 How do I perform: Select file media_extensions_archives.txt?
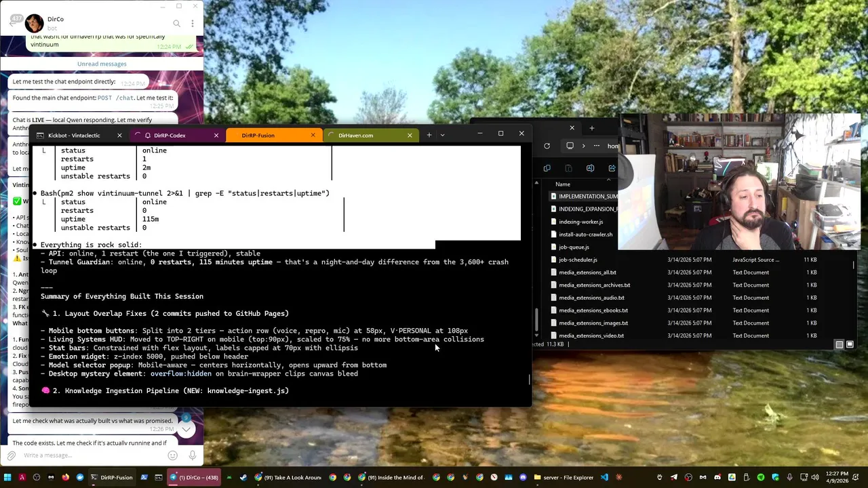[x=594, y=285]
